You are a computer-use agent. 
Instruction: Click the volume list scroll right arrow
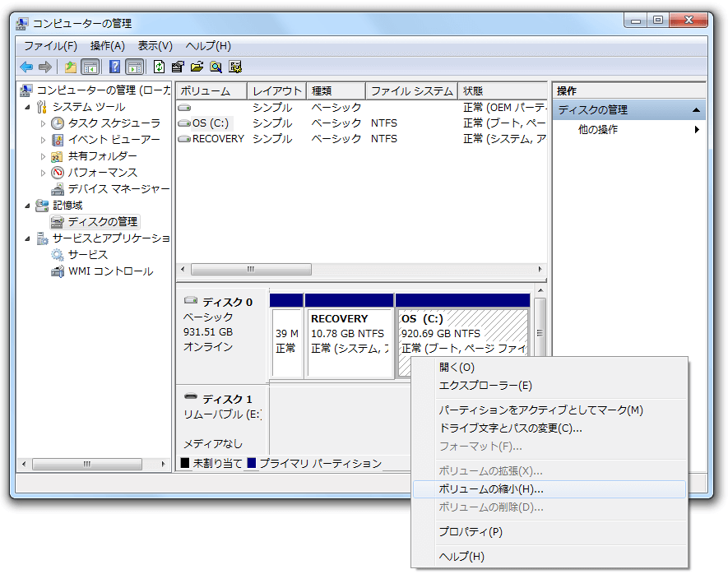540,270
